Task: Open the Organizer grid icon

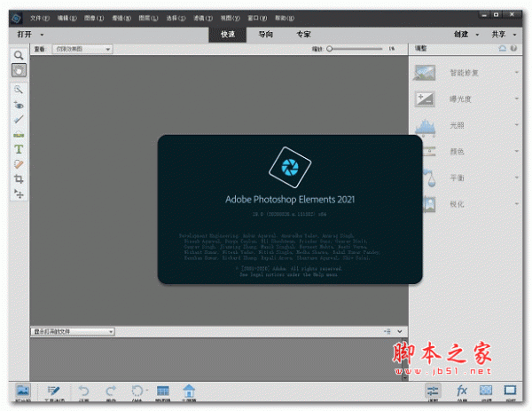Action: [163, 392]
